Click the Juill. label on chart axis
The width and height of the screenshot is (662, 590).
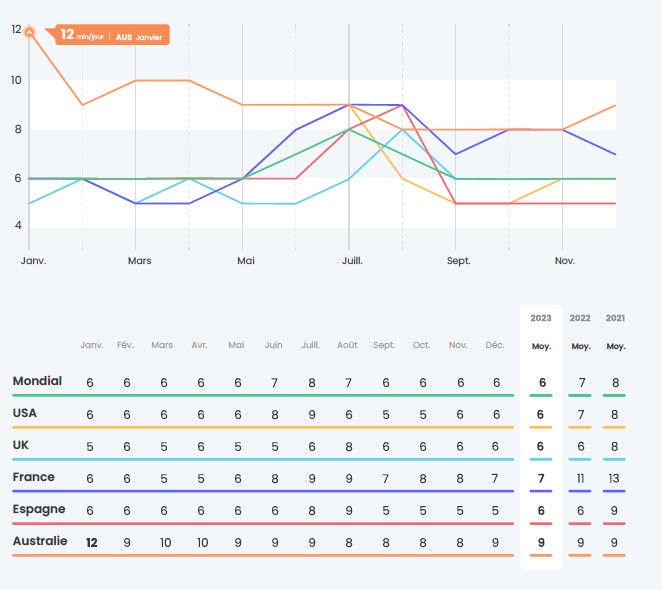(352, 261)
